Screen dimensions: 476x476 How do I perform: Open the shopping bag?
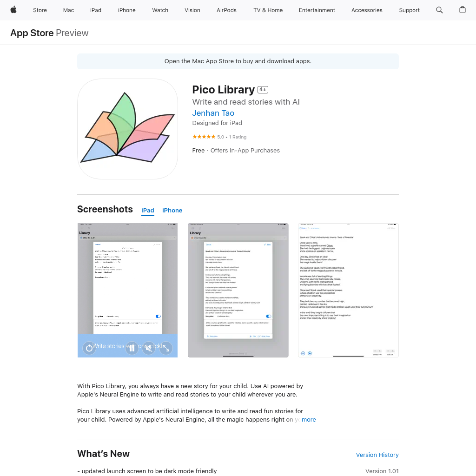point(463,10)
